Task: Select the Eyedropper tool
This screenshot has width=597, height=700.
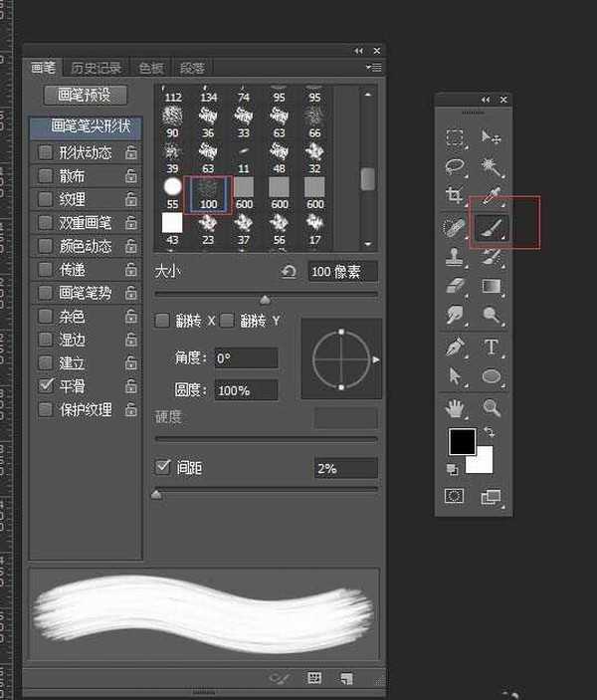Action: pos(491,195)
